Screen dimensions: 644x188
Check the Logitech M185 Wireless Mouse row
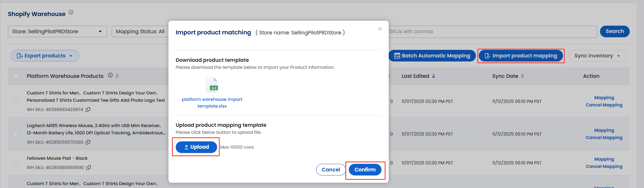(16, 134)
